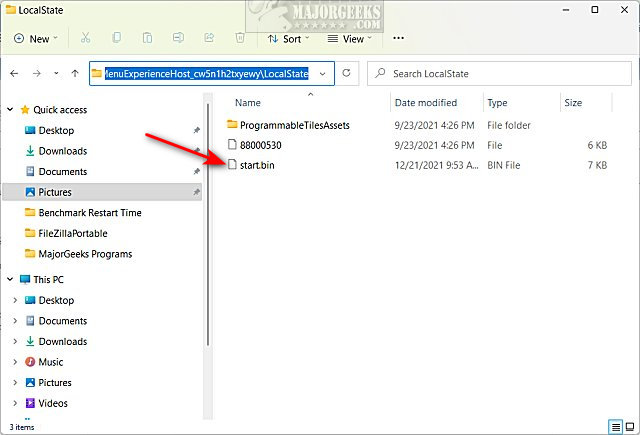Image resolution: width=640 pixels, height=435 pixels.
Task: Click the Delete trash icon
Action: (240, 38)
